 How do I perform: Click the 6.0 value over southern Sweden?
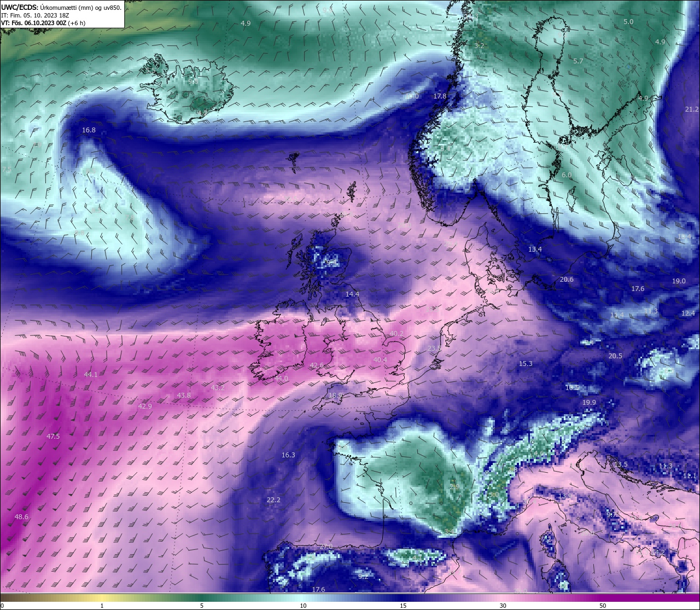click(567, 175)
